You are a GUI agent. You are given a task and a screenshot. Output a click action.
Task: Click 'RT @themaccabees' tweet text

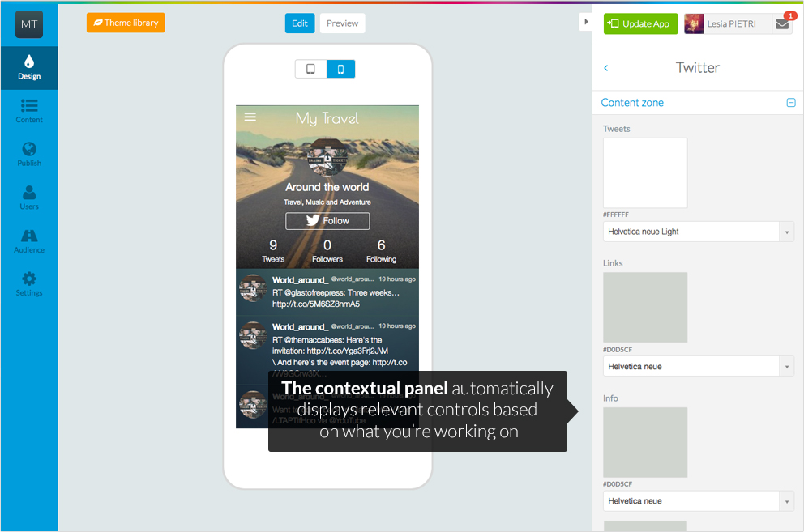327,340
